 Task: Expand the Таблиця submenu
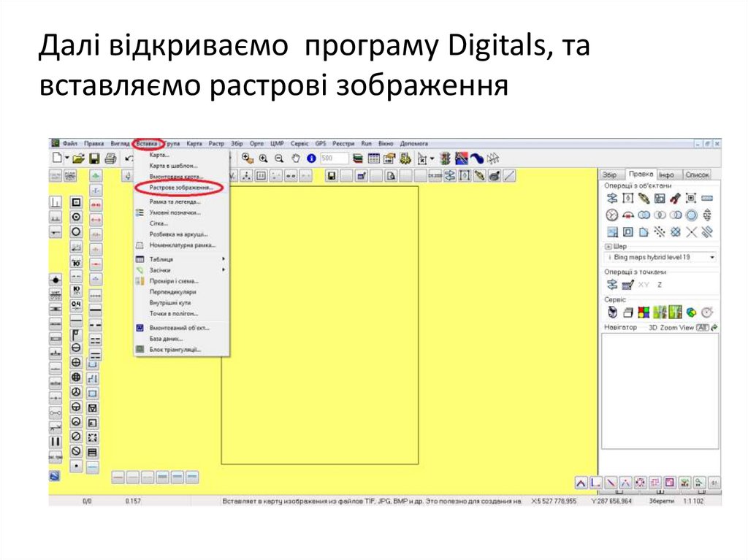181,259
